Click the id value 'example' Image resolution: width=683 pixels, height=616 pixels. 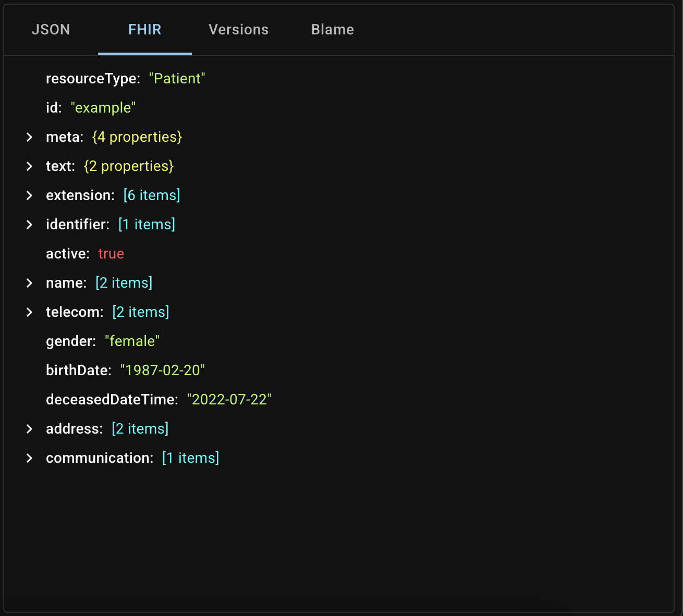tap(103, 107)
